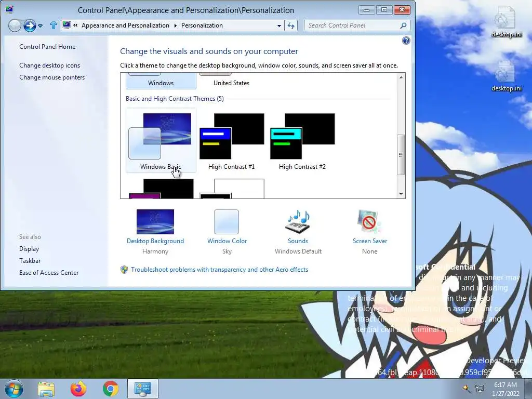Open Display under See also
This screenshot has height=399, width=532.
click(x=29, y=249)
